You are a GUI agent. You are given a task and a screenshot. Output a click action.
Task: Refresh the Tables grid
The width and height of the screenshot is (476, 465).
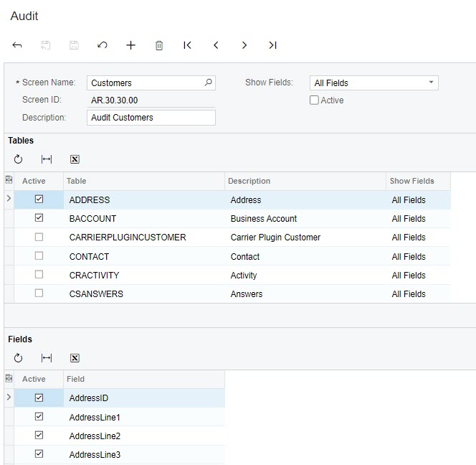tap(18, 159)
